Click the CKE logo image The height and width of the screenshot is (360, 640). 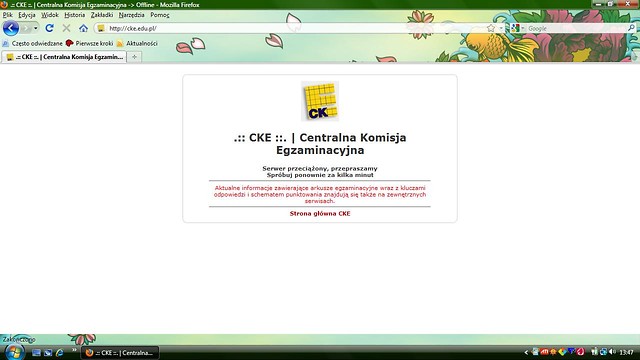[320, 101]
